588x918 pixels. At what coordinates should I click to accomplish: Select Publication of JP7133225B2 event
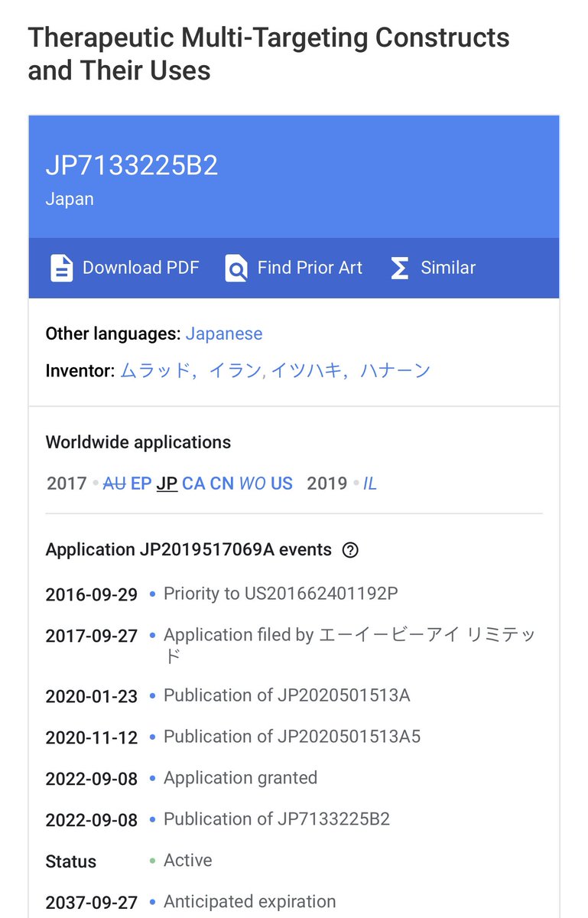[x=277, y=819]
